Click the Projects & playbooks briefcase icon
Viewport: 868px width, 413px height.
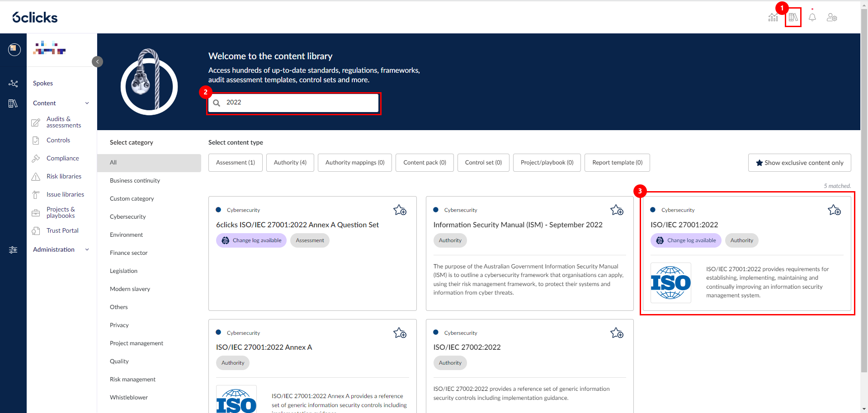[36, 213]
